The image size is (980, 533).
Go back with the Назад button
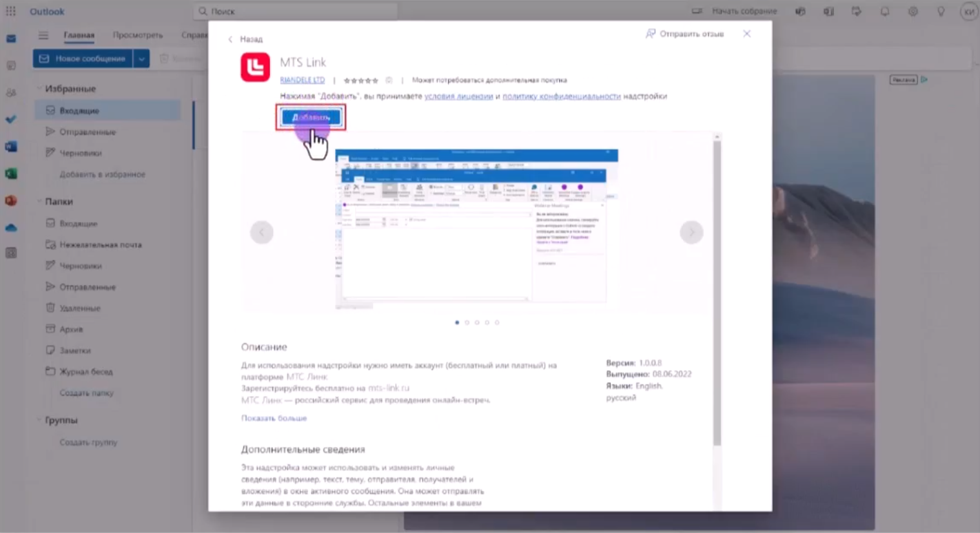tap(245, 39)
